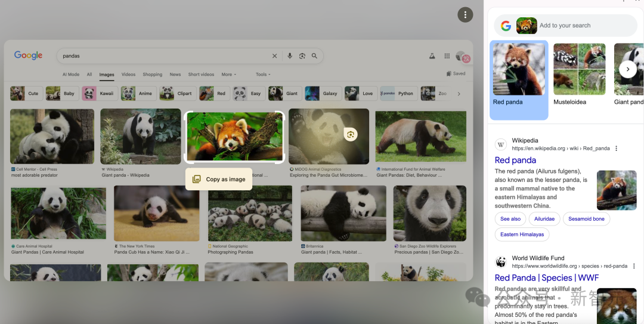
Task: Start voice search with the microphone icon
Action: pos(290,56)
